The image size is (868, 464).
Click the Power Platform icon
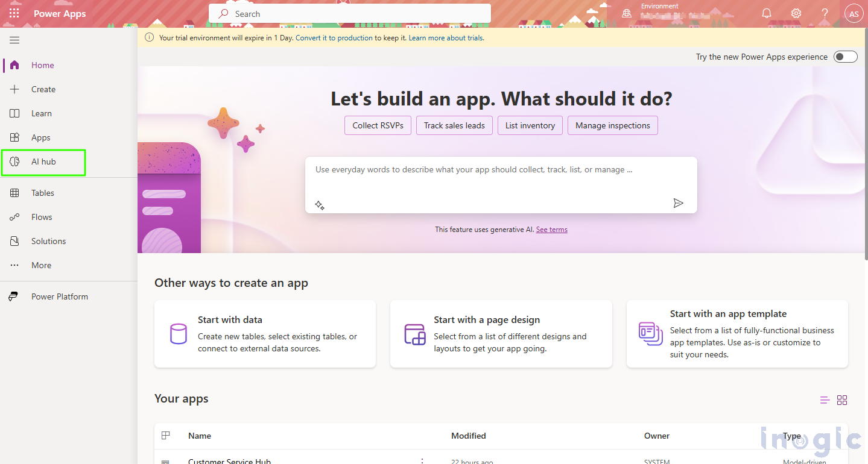[x=13, y=296]
